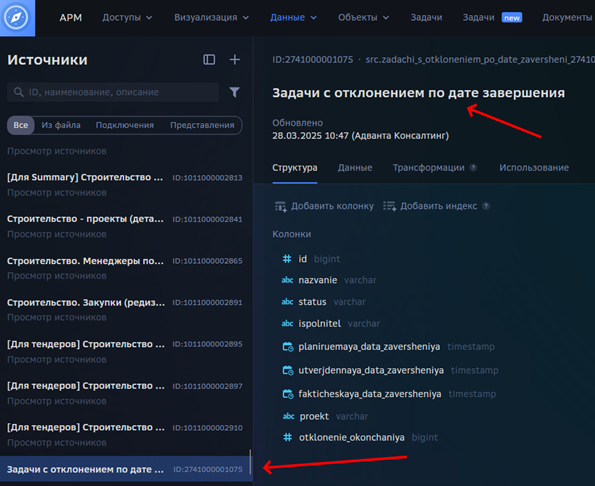Toggle the sidebar panel layout icon
The width and height of the screenshot is (595, 486).
pyautogui.click(x=209, y=60)
